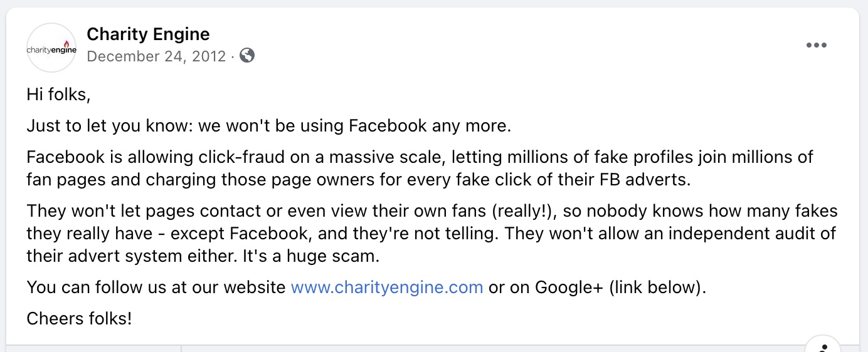Click the globe public audience icon
Image resolution: width=868 pixels, height=352 pixels.
pyautogui.click(x=247, y=56)
